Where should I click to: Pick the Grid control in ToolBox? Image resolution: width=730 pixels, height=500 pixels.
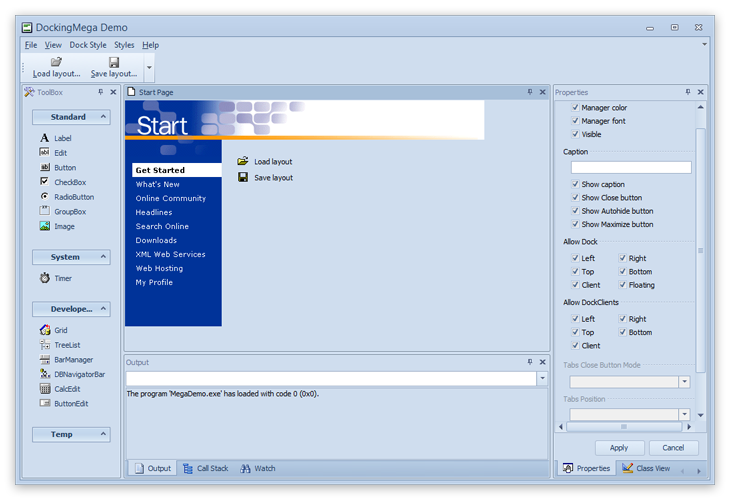[x=45, y=330]
